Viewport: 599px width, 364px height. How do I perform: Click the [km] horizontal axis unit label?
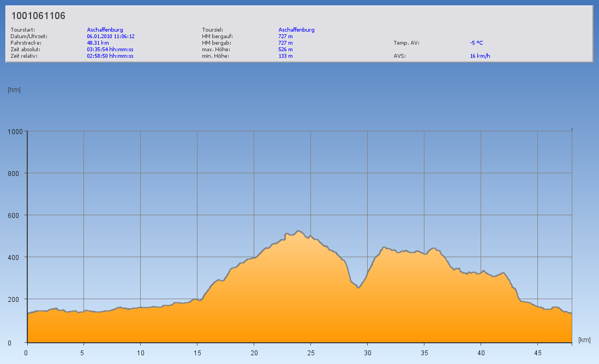[x=584, y=339]
